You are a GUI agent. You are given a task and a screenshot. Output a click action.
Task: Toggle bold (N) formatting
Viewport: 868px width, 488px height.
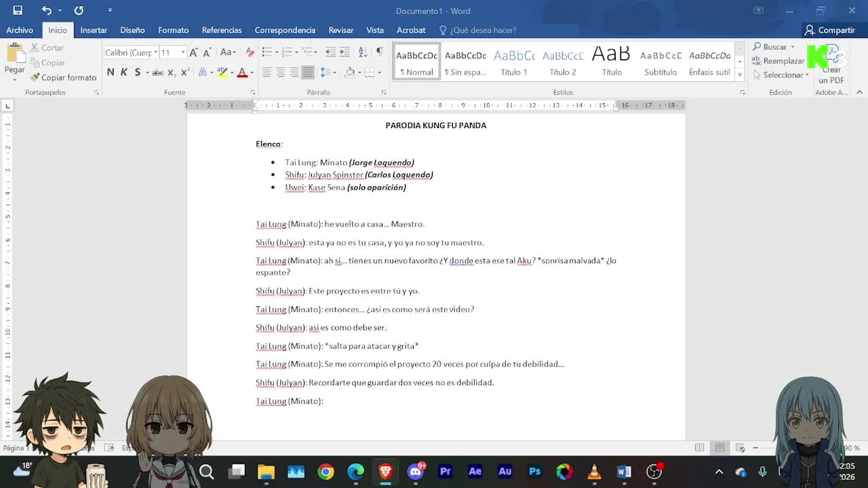(x=111, y=73)
